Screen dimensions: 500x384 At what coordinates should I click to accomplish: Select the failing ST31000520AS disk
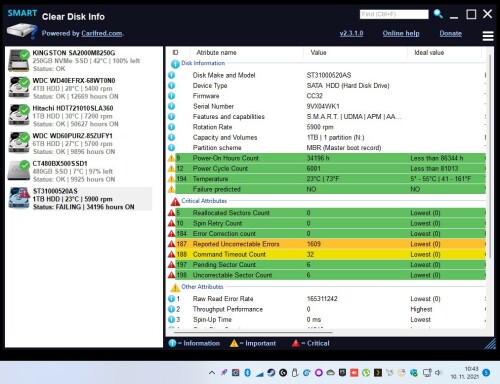pyautogui.click(x=80, y=199)
